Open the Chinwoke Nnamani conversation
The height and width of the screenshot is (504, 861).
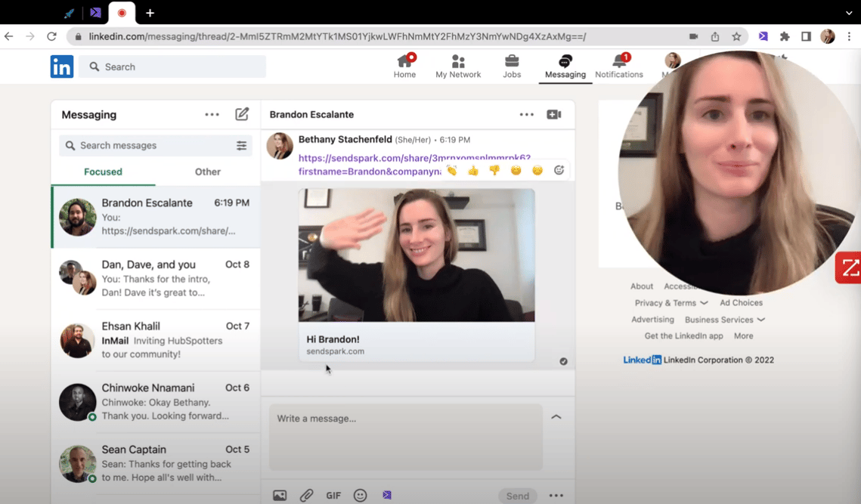pos(156,402)
